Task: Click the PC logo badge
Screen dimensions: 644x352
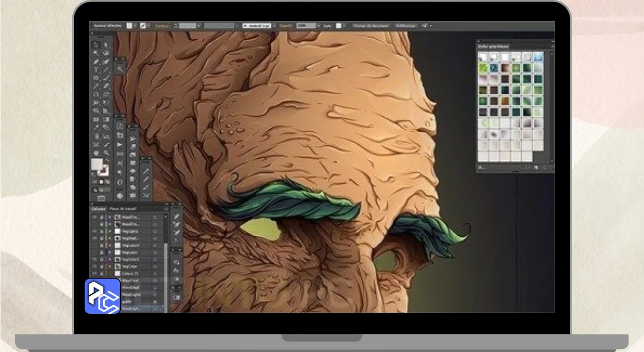Action: [103, 296]
